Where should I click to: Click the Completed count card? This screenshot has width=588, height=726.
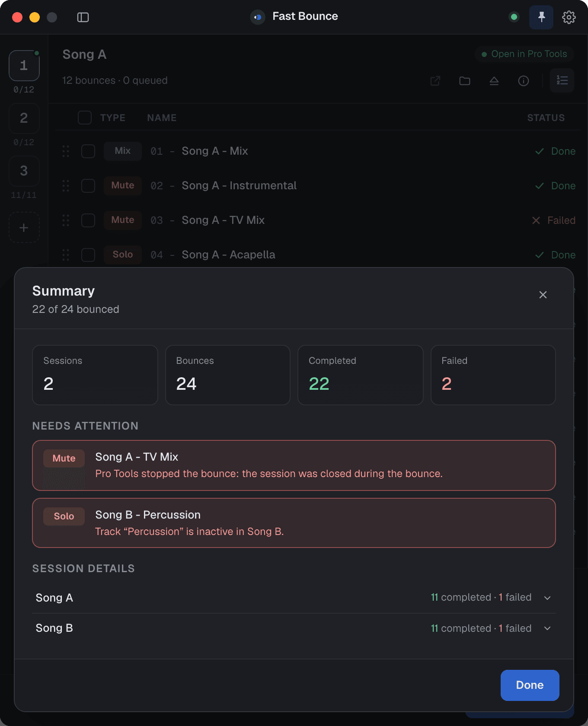tap(361, 375)
